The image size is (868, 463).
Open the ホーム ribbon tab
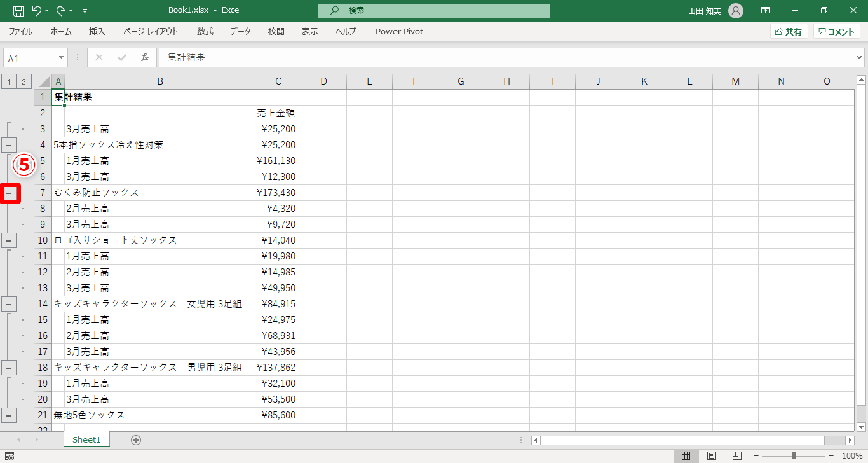point(61,31)
